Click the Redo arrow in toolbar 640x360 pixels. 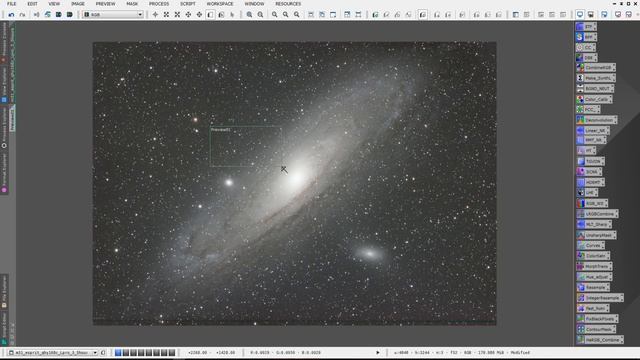point(22,15)
